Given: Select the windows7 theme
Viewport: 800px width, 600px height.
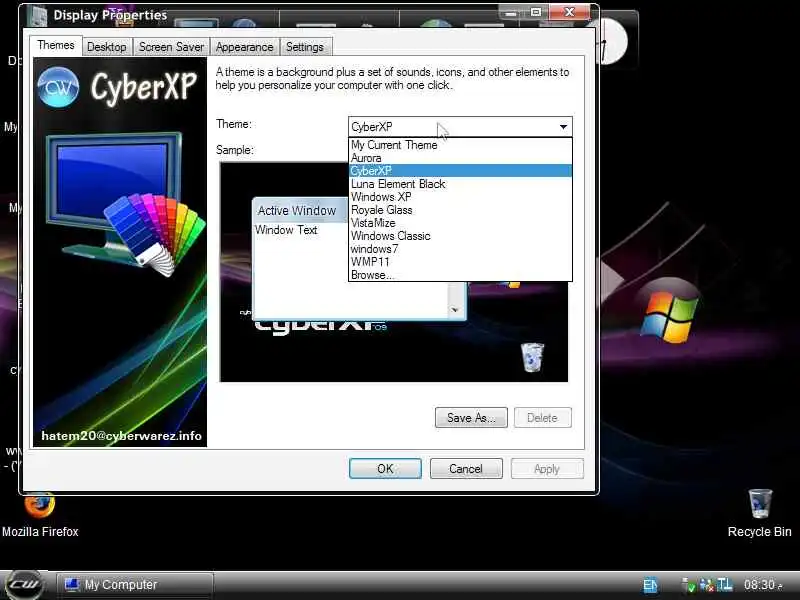Looking at the screenshot, I should [460, 249].
